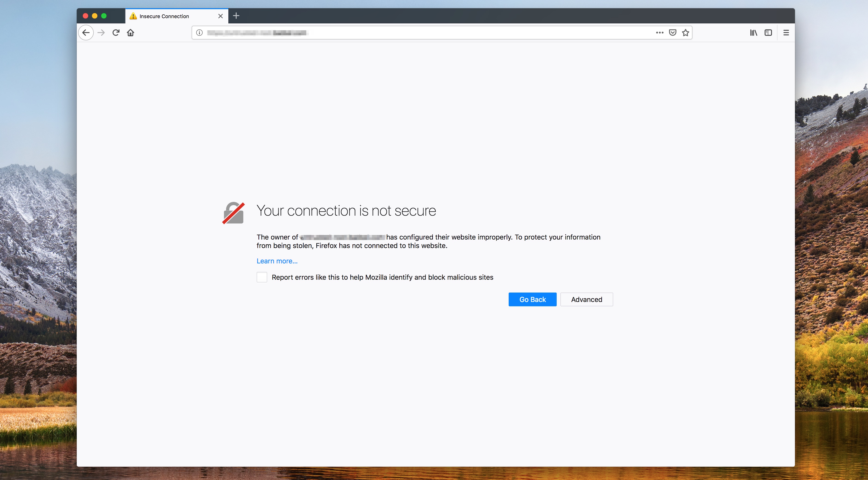Open the Learn more link
Image resolution: width=868 pixels, height=480 pixels.
click(x=277, y=261)
